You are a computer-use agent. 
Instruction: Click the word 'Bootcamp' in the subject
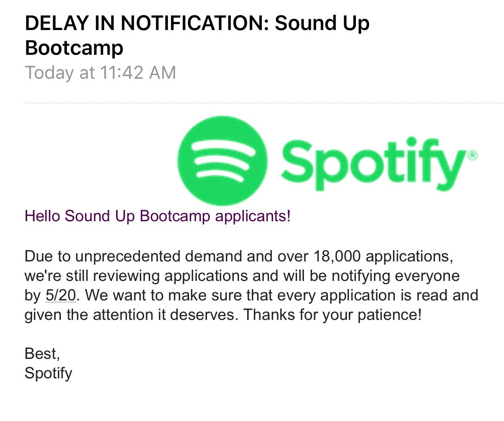pyautogui.click(x=74, y=48)
